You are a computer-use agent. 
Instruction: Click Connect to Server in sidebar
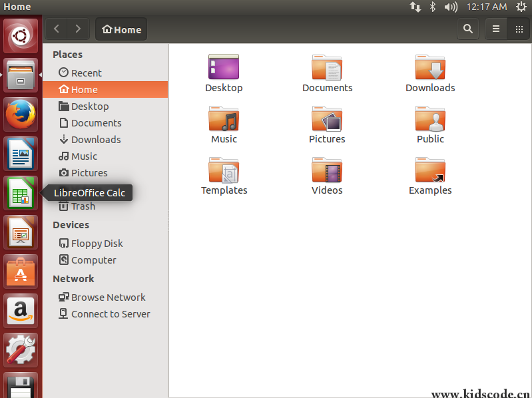pos(105,314)
